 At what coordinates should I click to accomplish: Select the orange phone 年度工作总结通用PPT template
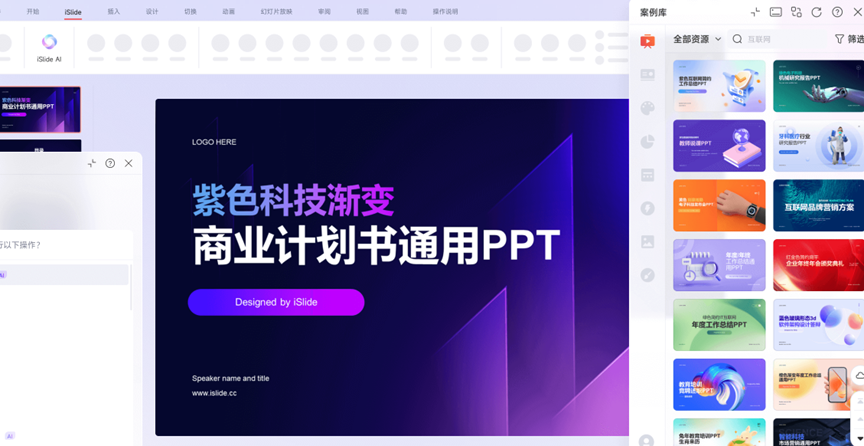tap(819, 384)
